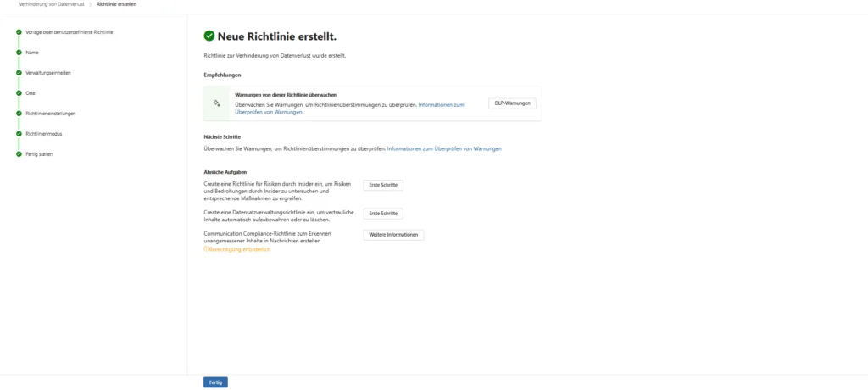Click the Verwaltungseinheiten step checkmark icon
The image size is (868, 390).
(x=18, y=73)
